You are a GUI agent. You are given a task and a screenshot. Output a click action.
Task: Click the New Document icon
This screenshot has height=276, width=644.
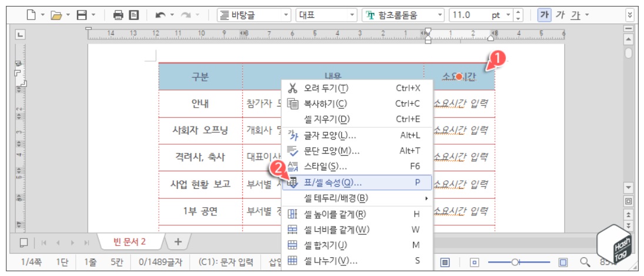[x=31, y=15]
